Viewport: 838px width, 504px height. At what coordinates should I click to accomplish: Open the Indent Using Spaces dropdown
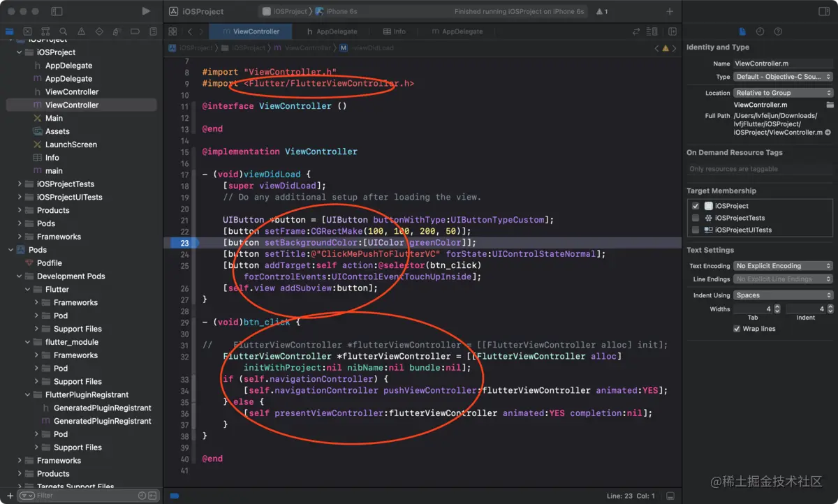783,295
